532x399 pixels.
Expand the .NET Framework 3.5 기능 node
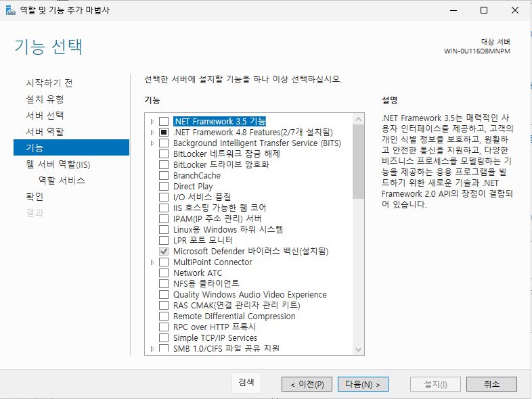152,121
